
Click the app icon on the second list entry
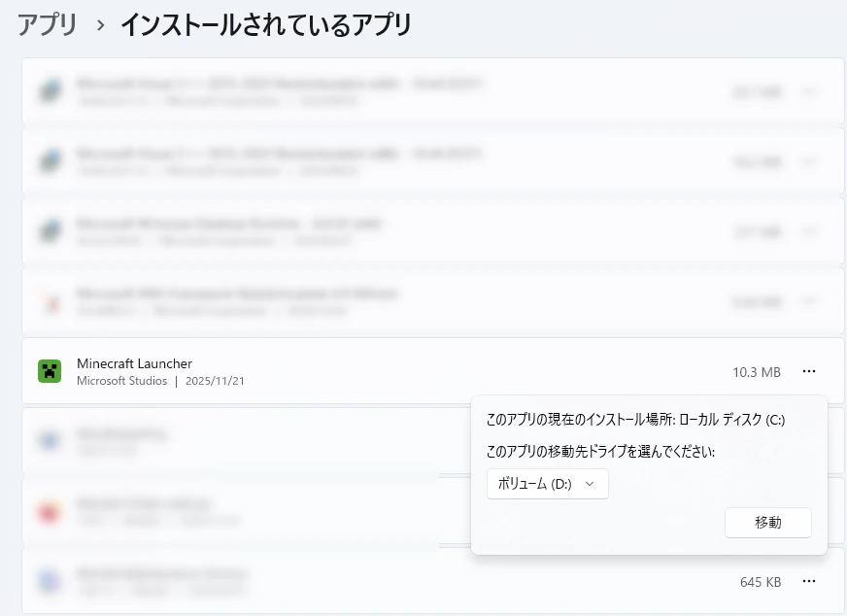click(x=52, y=161)
